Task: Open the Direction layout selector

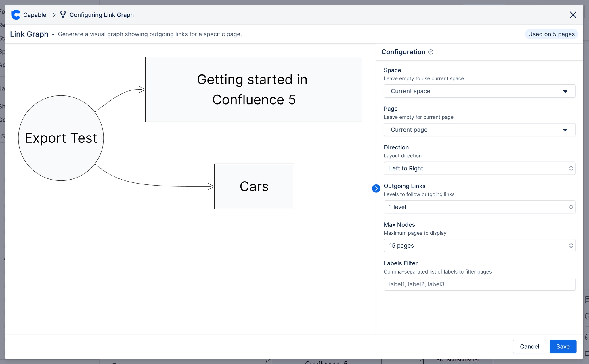Action: [479, 168]
